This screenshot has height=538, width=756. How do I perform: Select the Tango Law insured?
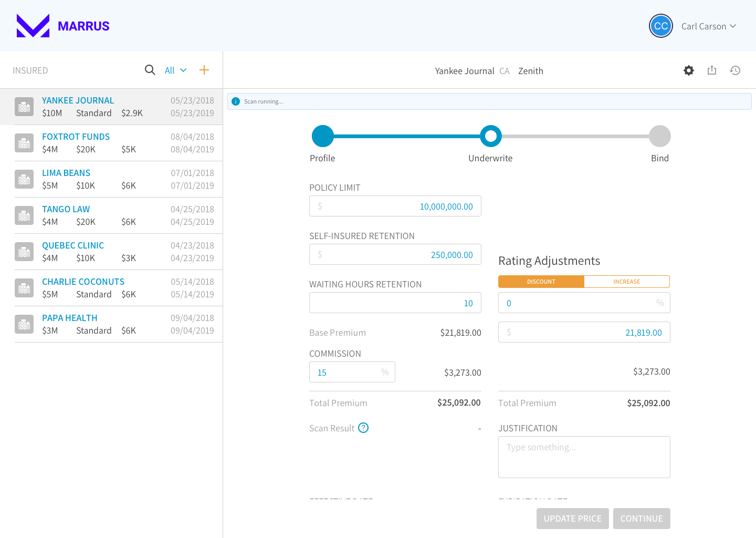111,215
